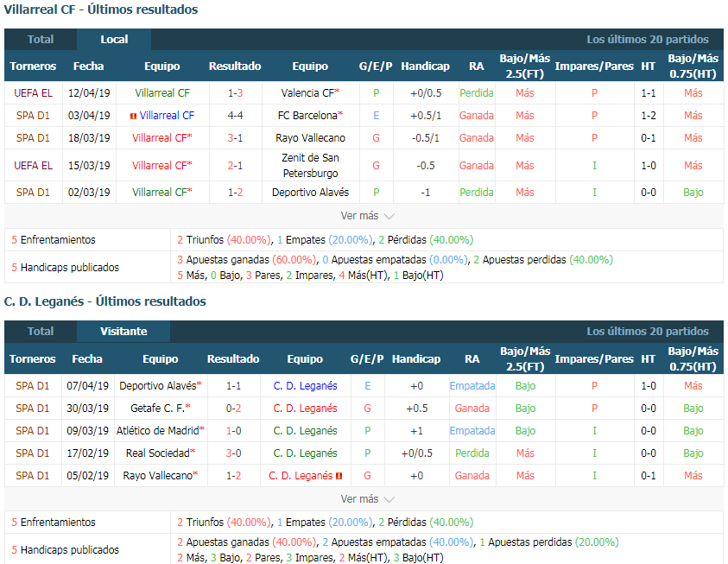Click the date 12/04/19
This screenshot has height=564, width=728.
(89, 92)
